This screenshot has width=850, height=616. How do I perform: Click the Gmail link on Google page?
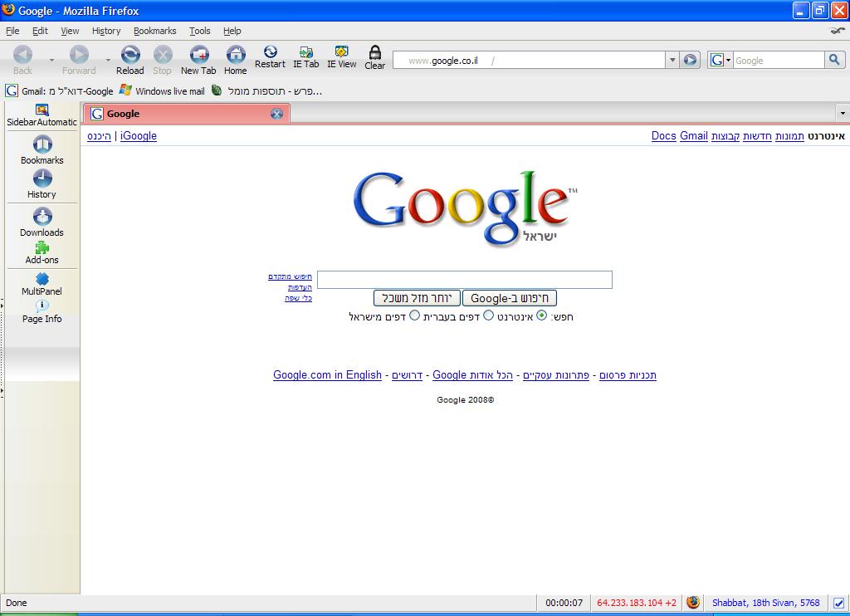694,136
